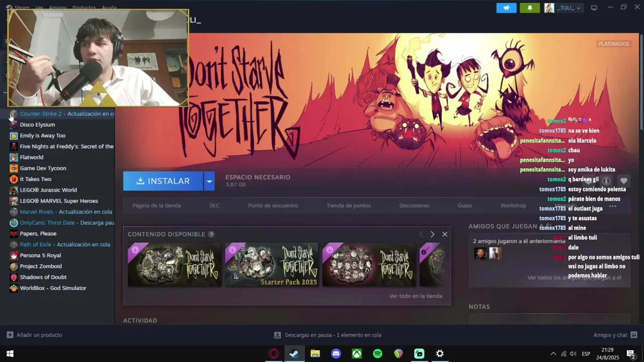Open the Guías tab
The image size is (644, 362).
465,205
